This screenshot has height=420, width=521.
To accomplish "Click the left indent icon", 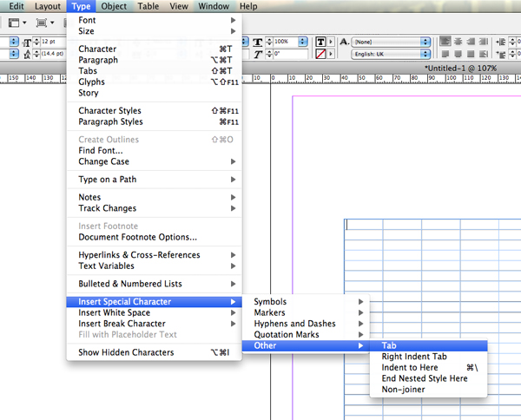I will [x=501, y=42].
